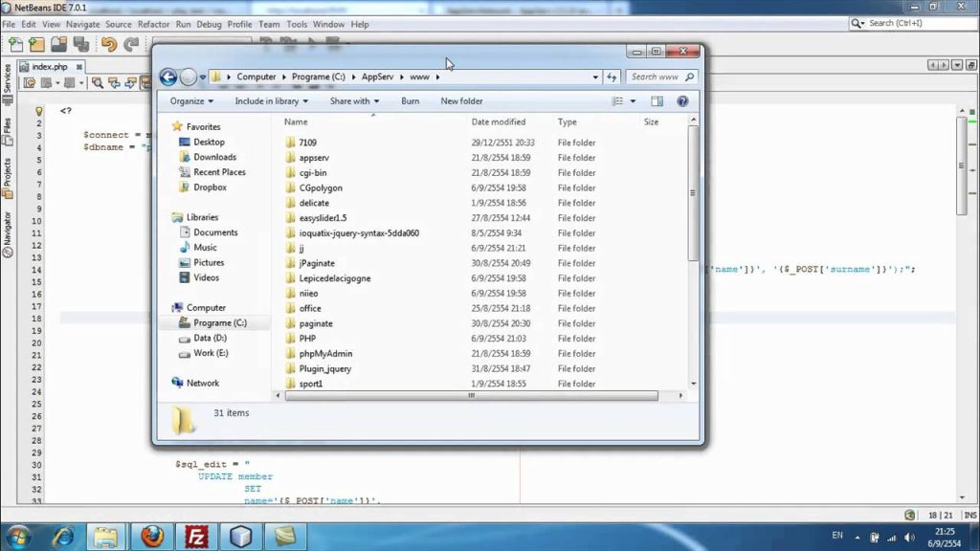Click New Project icon in NetBeans toolbar

coord(37,44)
